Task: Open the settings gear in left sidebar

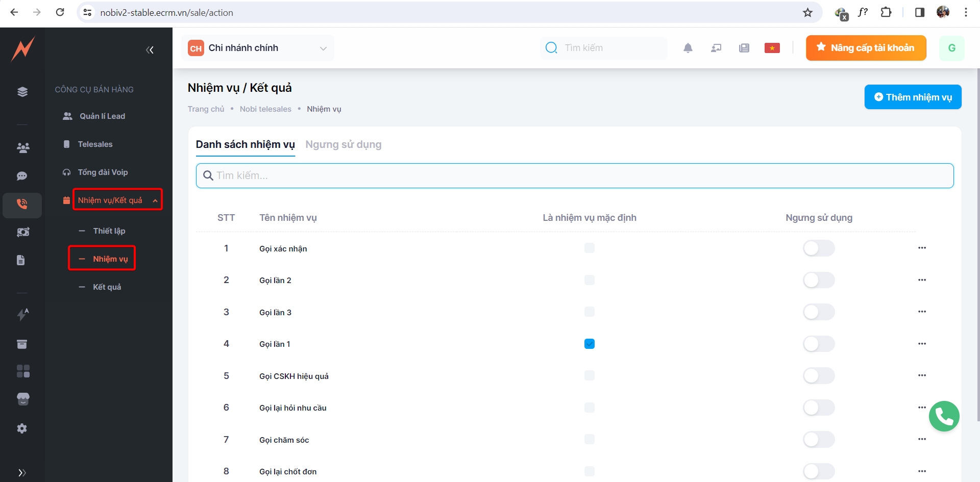Action: point(22,428)
